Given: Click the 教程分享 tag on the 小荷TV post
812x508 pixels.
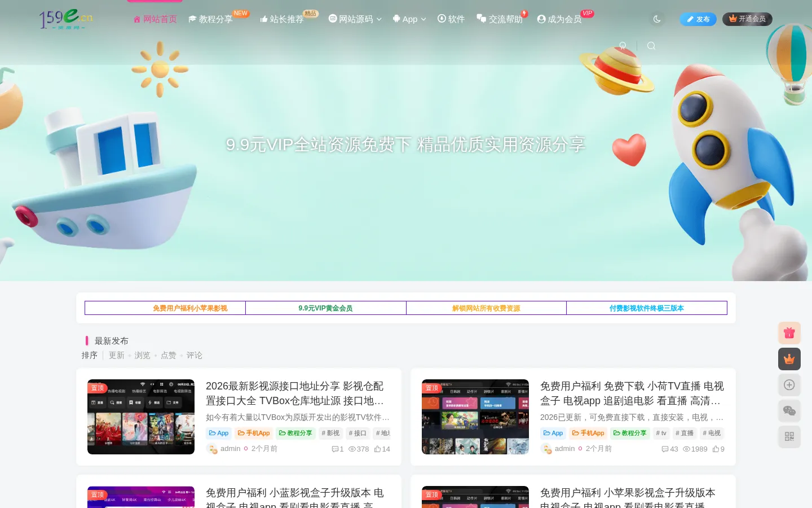Looking at the screenshot, I should (x=630, y=433).
